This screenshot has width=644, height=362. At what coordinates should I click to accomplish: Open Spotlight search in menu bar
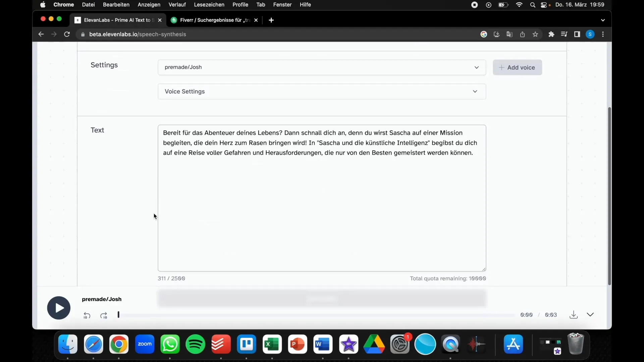(533, 5)
